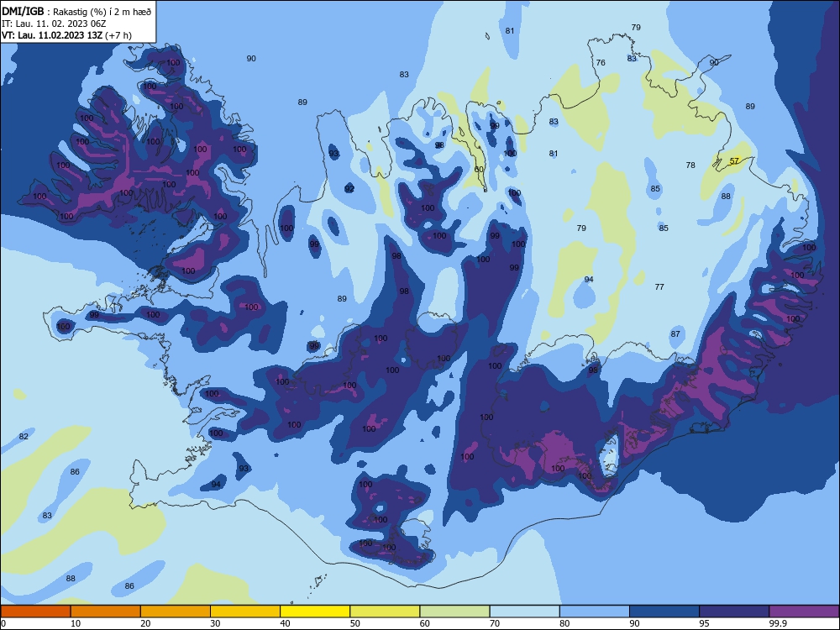Click the 95–99.9 dark indigo legend swatch

point(734,612)
